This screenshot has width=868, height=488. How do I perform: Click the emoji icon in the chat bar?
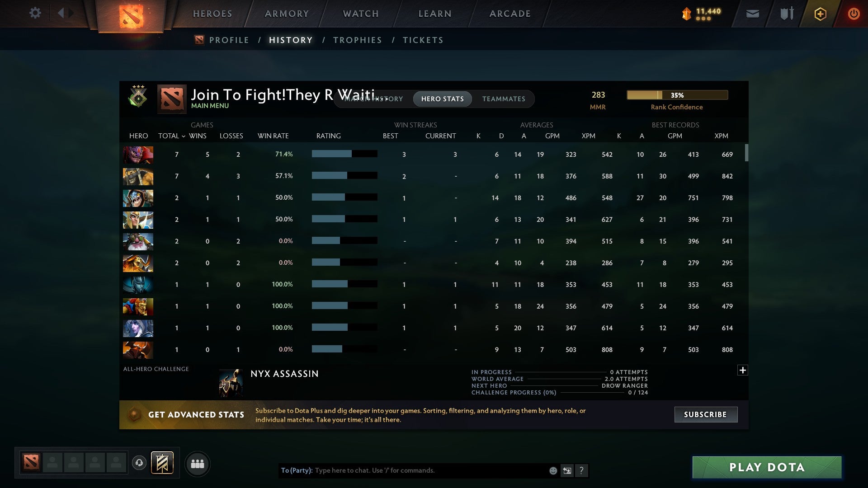552,470
